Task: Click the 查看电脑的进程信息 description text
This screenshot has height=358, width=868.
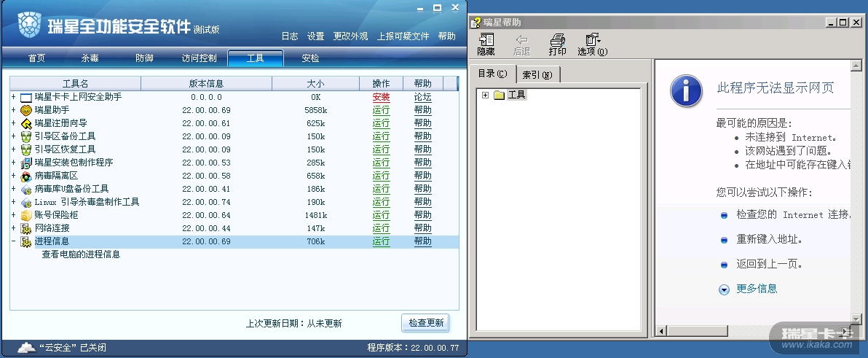Action: tap(82, 254)
